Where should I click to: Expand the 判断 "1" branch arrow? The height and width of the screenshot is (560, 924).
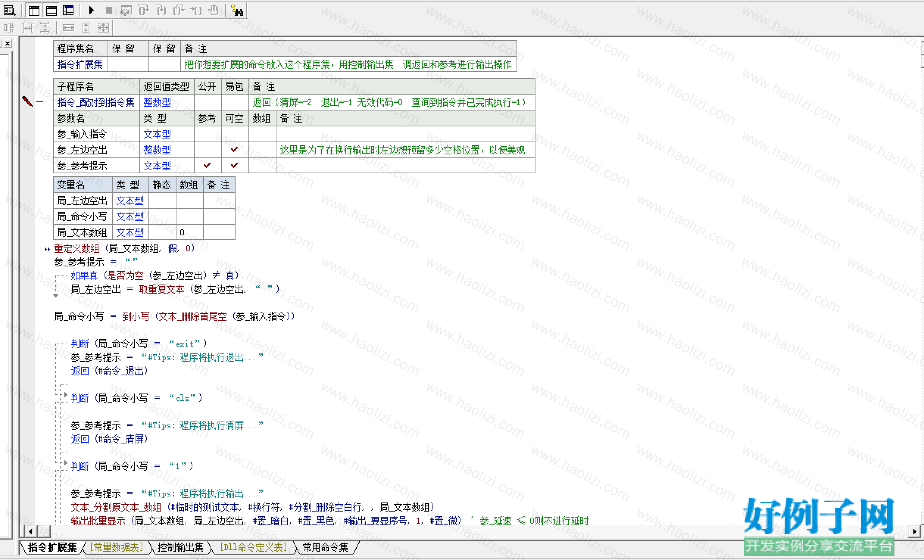(65, 464)
